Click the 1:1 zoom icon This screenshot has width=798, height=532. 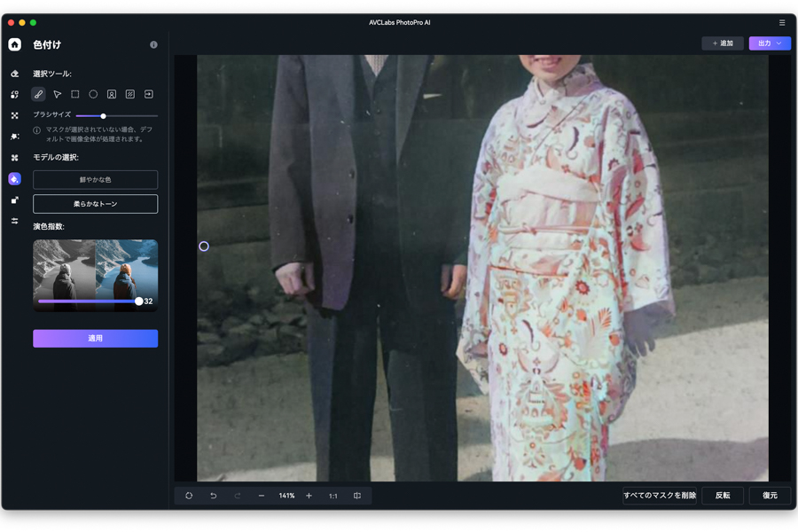[332, 496]
